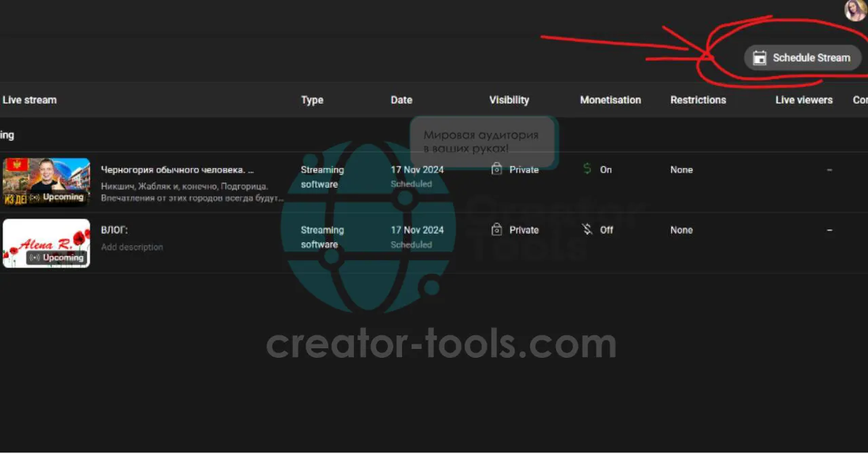Open the Черногория stream thumbnail
This screenshot has width=868, height=454.
[x=46, y=183]
